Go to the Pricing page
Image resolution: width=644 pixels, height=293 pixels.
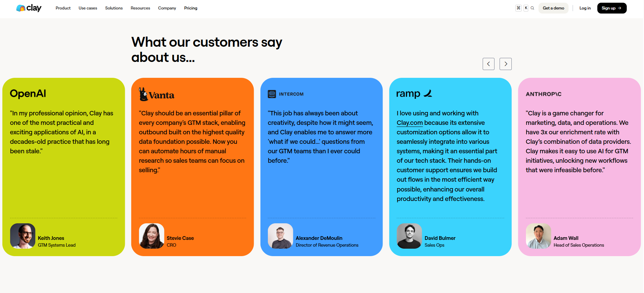[x=191, y=8]
